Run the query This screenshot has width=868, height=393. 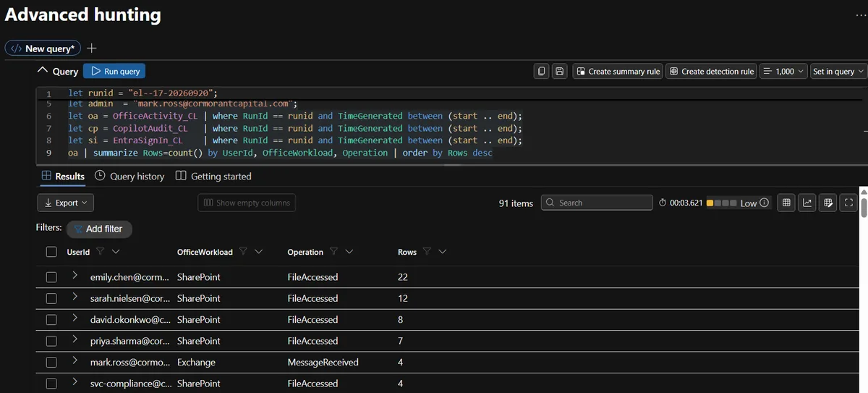pos(114,71)
